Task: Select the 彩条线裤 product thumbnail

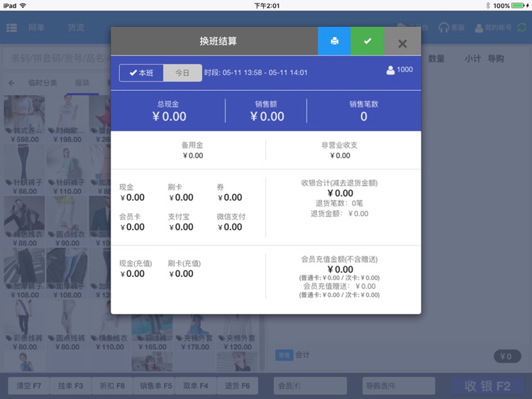Action: 23,317
